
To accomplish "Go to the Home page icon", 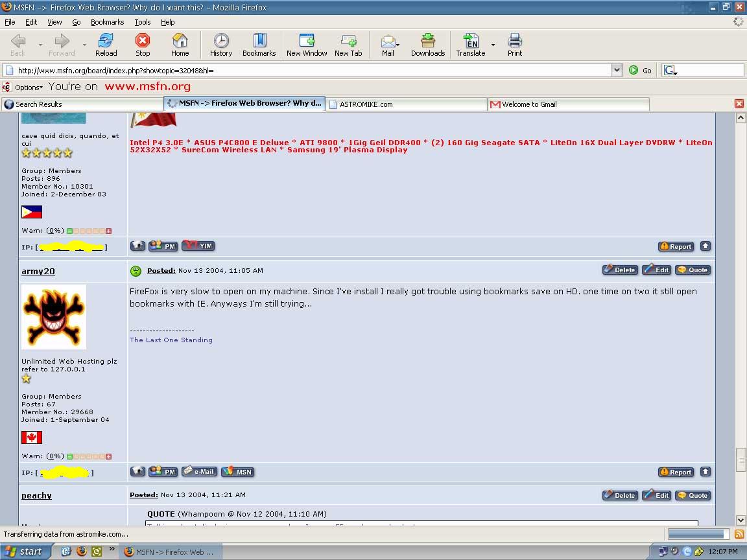I will (180, 45).
